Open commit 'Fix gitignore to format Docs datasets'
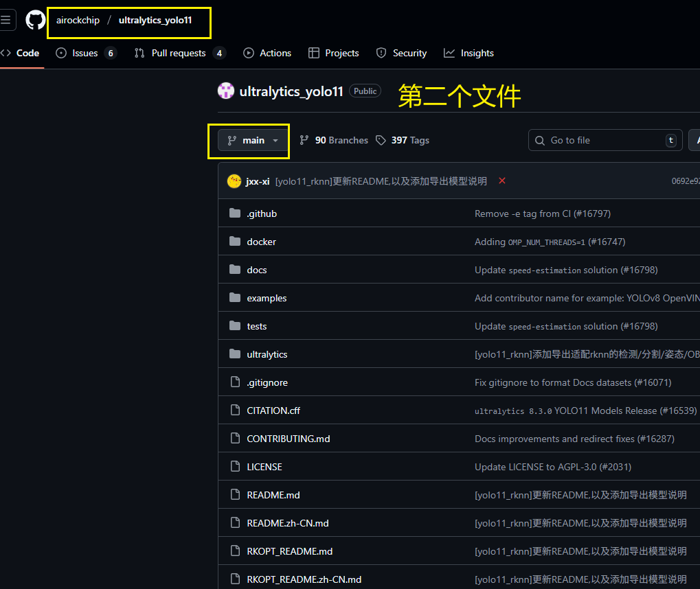This screenshot has height=589, width=700. click(573, 382)
